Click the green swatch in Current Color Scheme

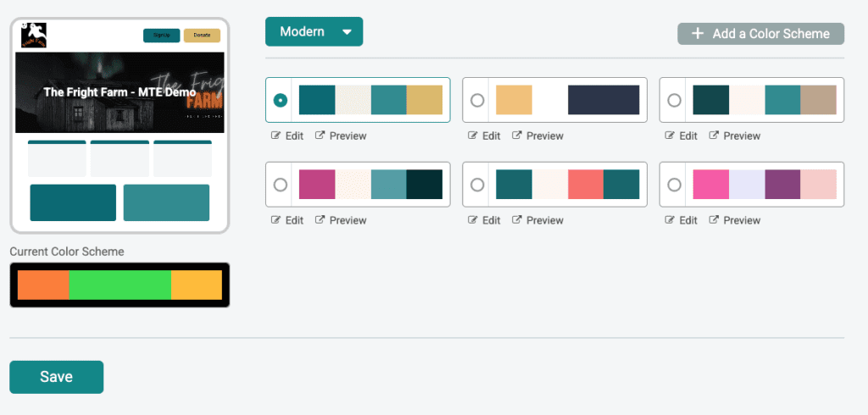point(120,285)
